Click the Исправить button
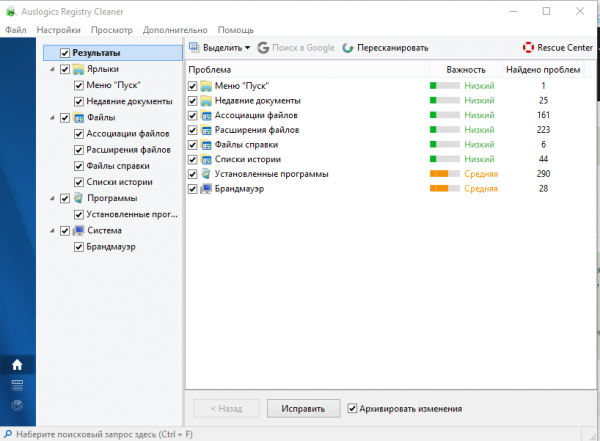This screenshot has height=441, width=600. (303, 408)
